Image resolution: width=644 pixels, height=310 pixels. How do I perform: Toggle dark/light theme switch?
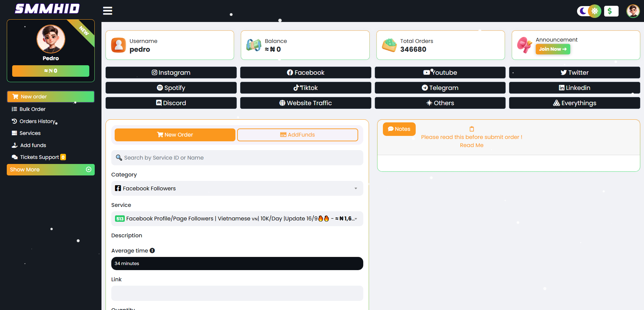[x=589, y=11]
